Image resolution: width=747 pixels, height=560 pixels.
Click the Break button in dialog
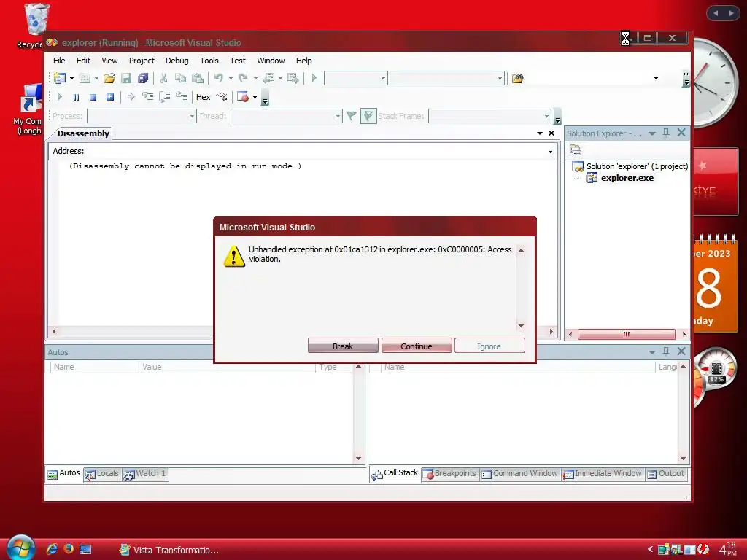[x=343, y=346]
